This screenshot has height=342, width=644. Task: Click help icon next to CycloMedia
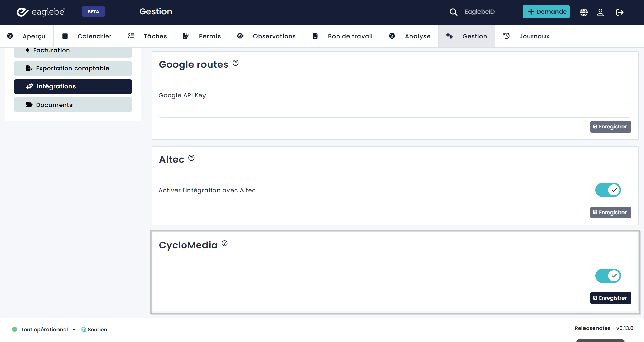(225, 243)
